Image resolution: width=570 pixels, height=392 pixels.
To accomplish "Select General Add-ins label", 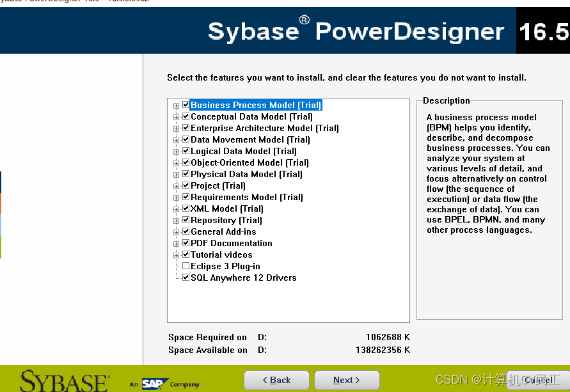I will click(223, 231).
